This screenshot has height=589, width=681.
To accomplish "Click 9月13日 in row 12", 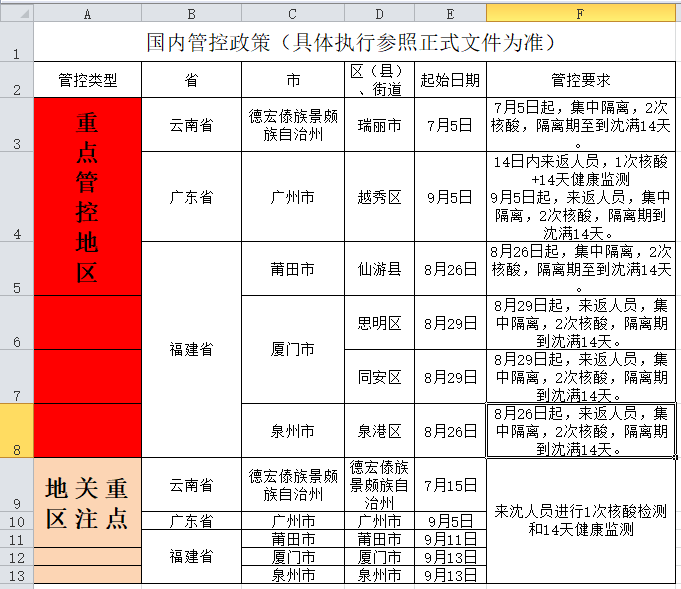I will coord(450,556).
